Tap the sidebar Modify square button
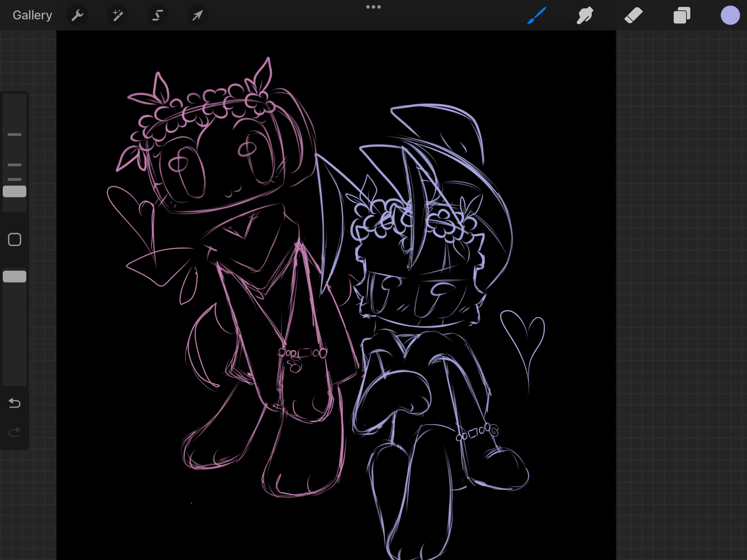Viewport: 747px width, 560px height. point(14,239)
